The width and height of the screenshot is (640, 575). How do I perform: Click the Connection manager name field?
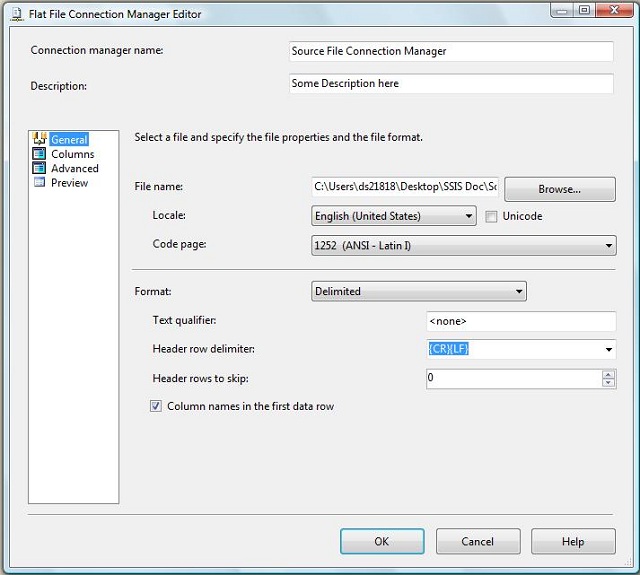pyautogui.click(x=450, y=51)
